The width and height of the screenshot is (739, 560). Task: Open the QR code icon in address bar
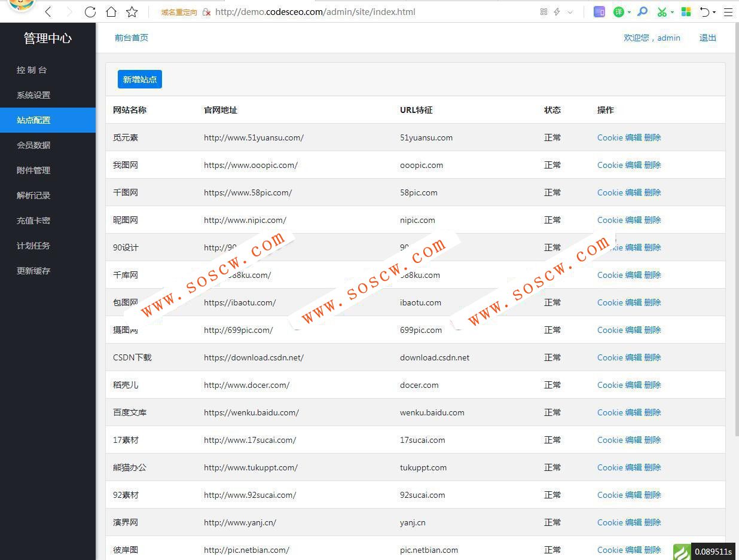click(x=543, y=12)
